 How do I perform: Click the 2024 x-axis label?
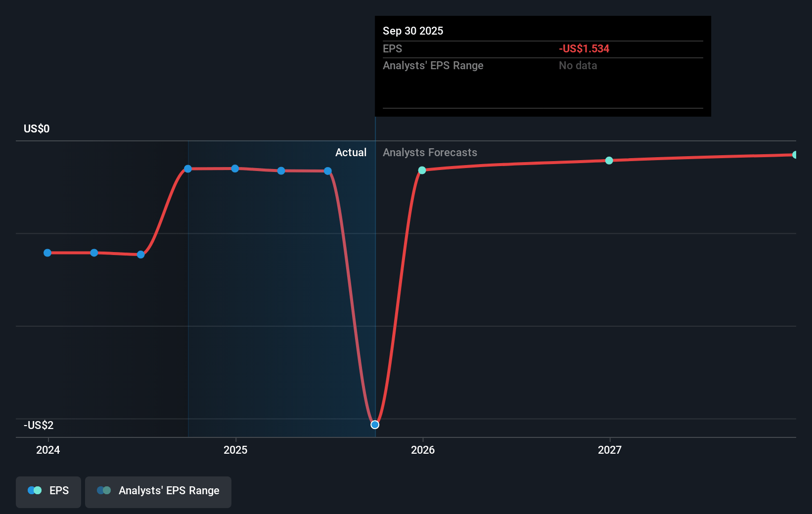[x=48, y=450]
